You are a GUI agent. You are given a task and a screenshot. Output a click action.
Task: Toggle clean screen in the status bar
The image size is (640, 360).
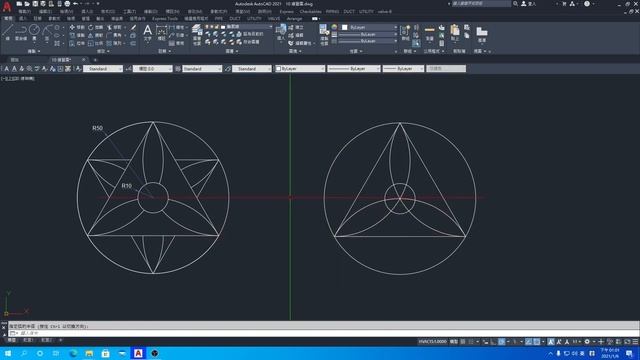(627, 342)
